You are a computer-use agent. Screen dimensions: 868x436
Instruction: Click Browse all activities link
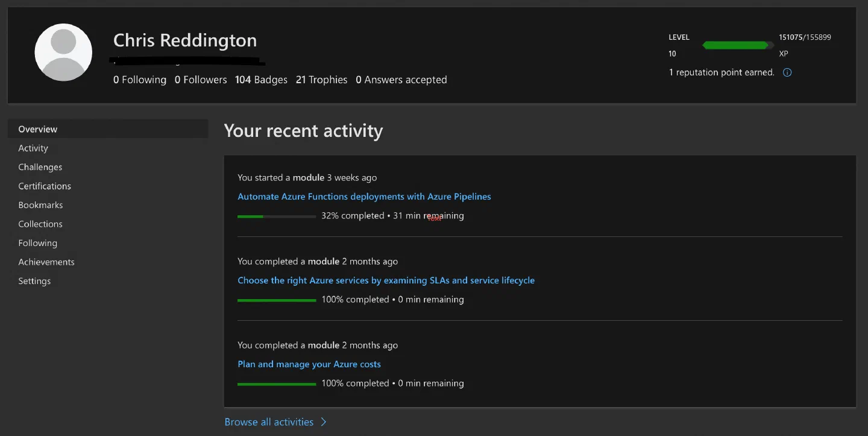(269, 422)
